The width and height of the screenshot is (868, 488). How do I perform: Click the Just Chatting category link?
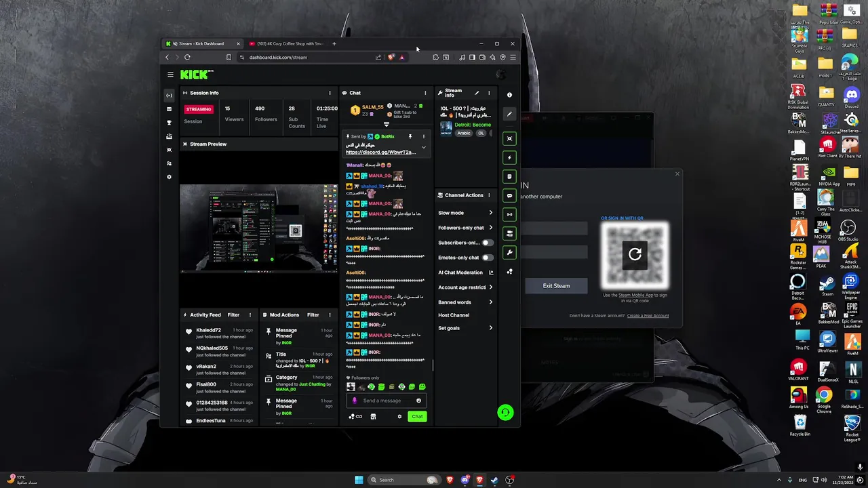pos(312,384)
